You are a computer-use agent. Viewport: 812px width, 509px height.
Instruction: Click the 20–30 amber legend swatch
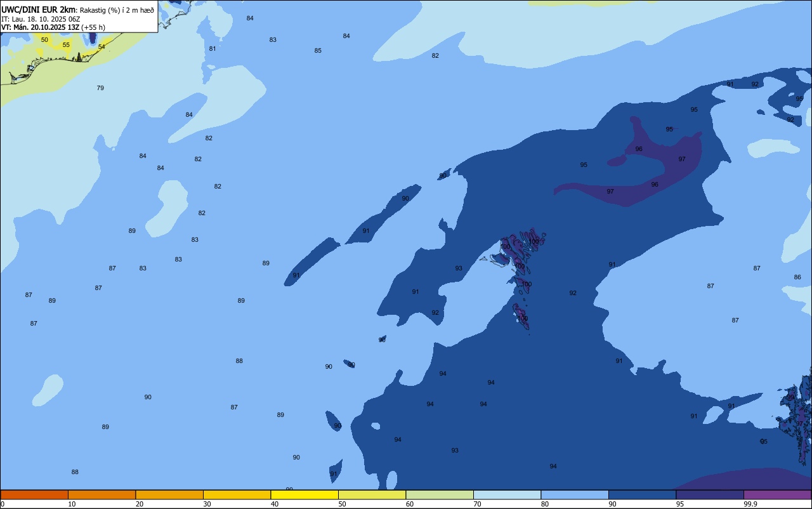(169, 494)
